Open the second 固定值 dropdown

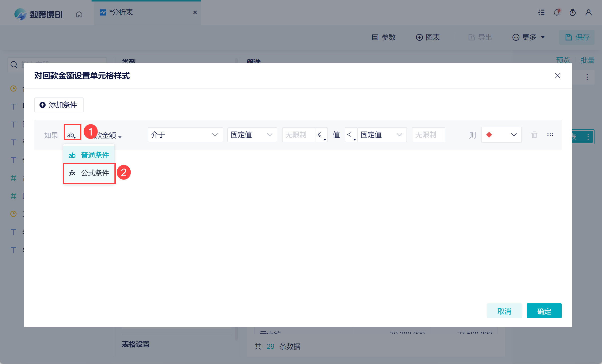point(382,135)
